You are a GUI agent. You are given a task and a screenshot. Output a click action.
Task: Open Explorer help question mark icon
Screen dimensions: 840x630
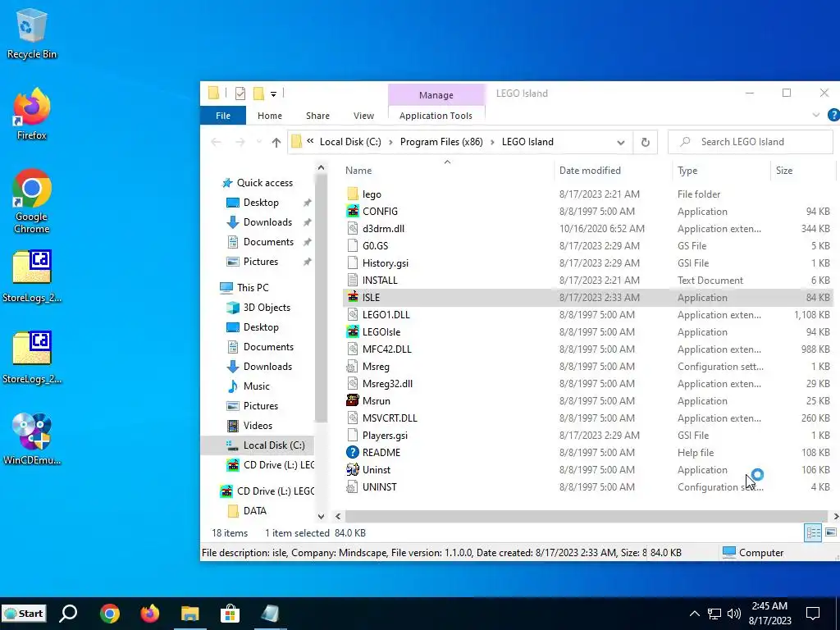pyautogui.click(x=833, y=115)
